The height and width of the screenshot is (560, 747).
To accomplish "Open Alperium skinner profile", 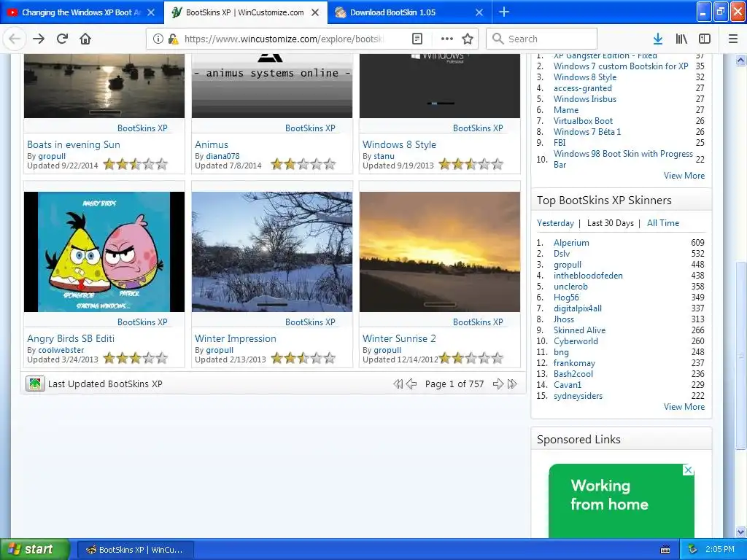I will tap(571, 242).
